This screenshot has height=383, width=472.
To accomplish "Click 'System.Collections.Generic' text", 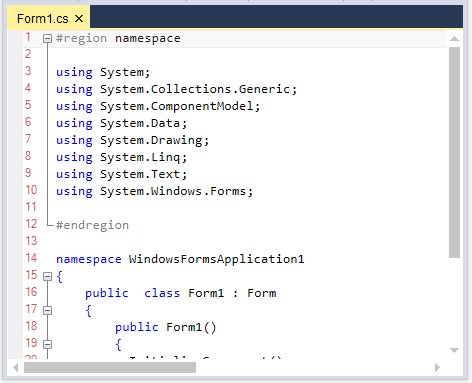I will tap(195, 89).
